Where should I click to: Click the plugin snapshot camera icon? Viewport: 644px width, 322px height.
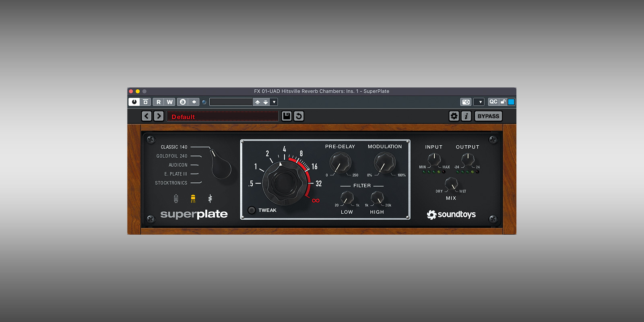click(466, 102)
